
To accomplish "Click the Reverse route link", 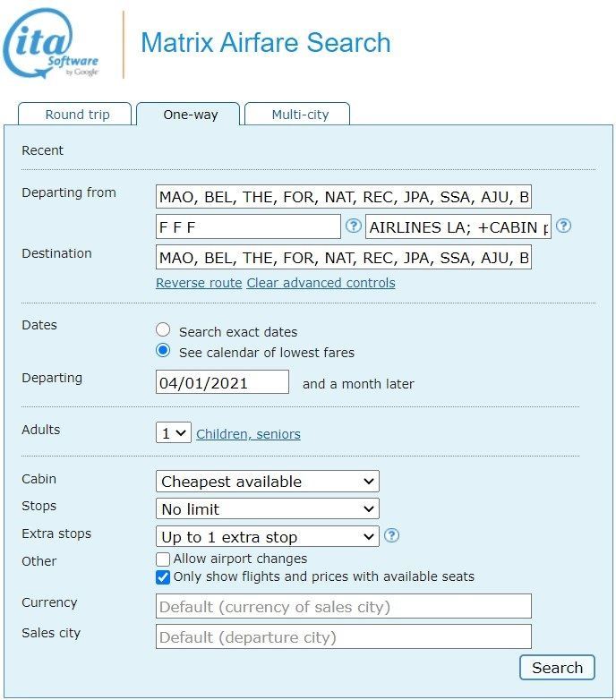I will click(199, 283).
